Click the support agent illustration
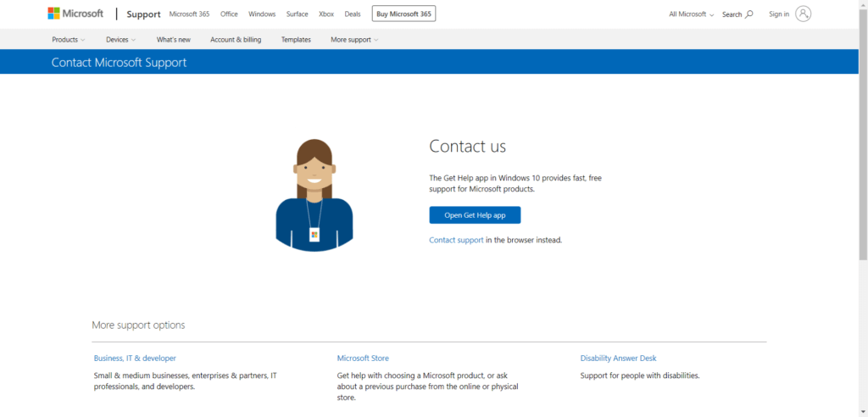This screenshot has height=417, width=868. 314,195
